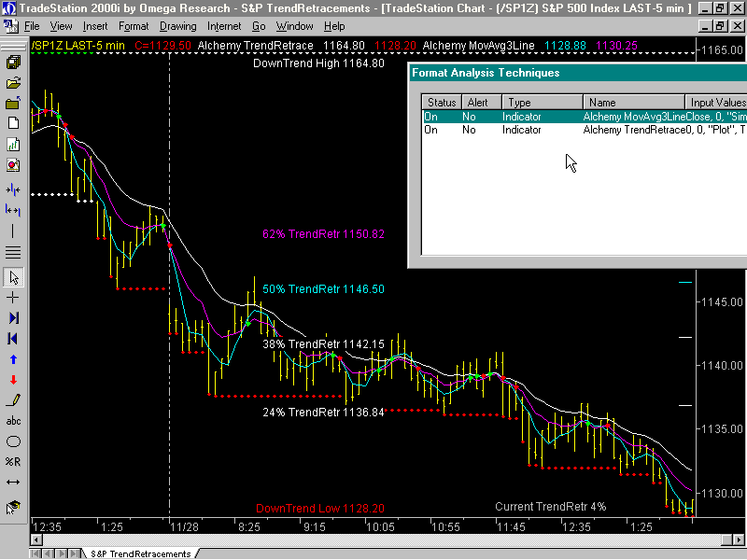Click the DownTrend Low 1128.20 label
This screenshot has height=560, width=747.
click(x=320, y=509)
